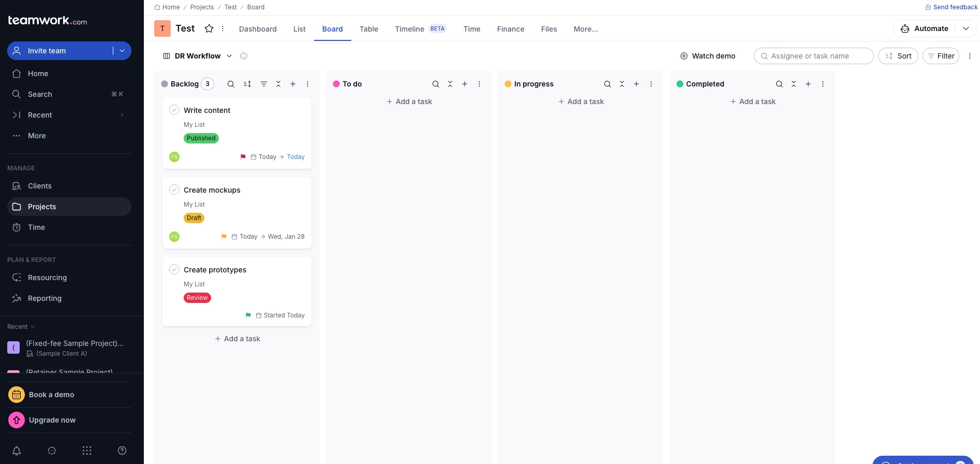This screenshot has width=980, height=464.
Task: Open Finance tab
Action: 511,29
